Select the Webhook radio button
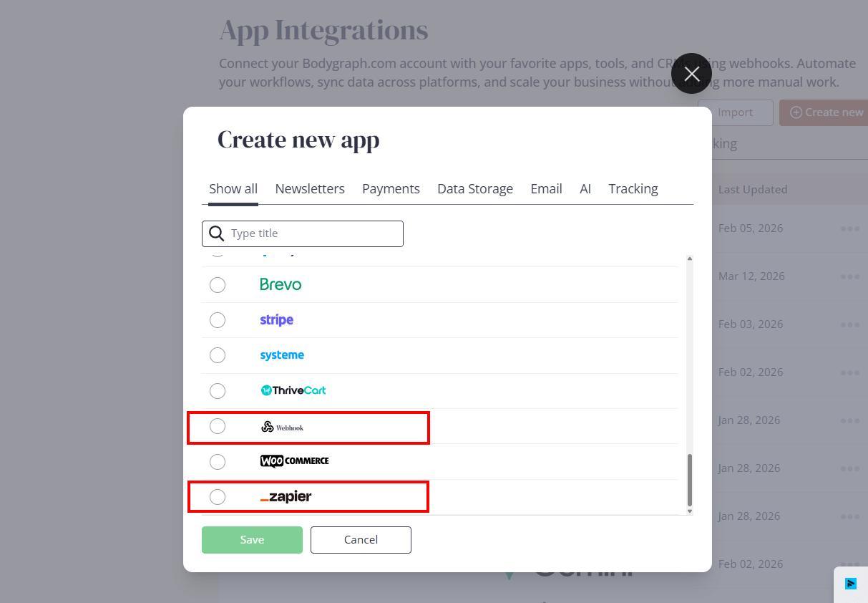Viewport: 868px width, 603px height. coord(218,426)
